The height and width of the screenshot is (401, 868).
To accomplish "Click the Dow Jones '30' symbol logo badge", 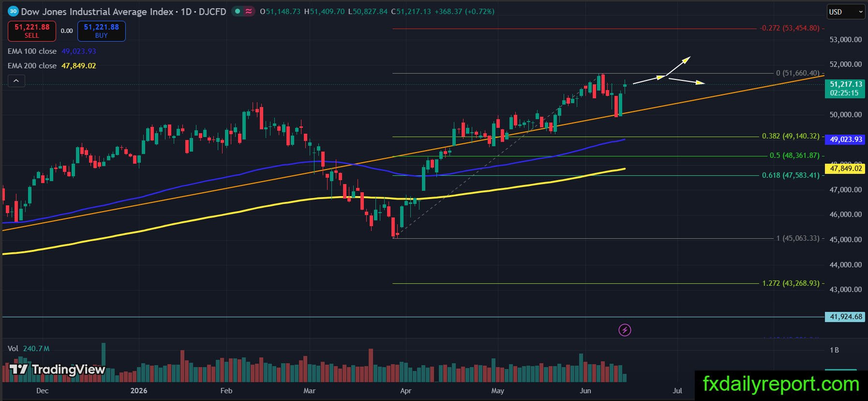I will [x=13, y=11].
